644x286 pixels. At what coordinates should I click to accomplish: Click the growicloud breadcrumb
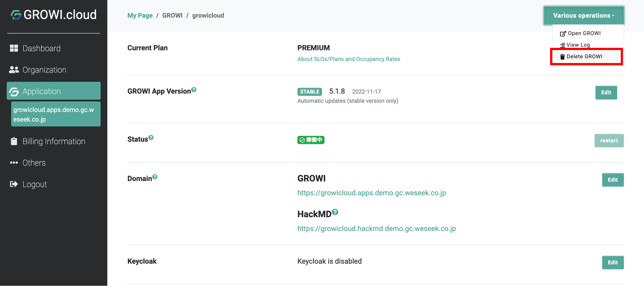(208, 15)
